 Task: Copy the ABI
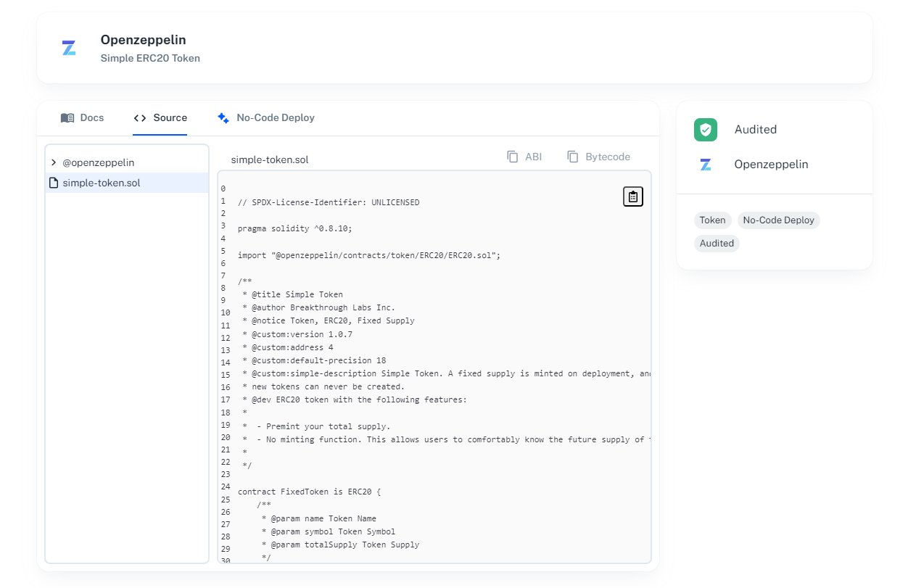524,157
